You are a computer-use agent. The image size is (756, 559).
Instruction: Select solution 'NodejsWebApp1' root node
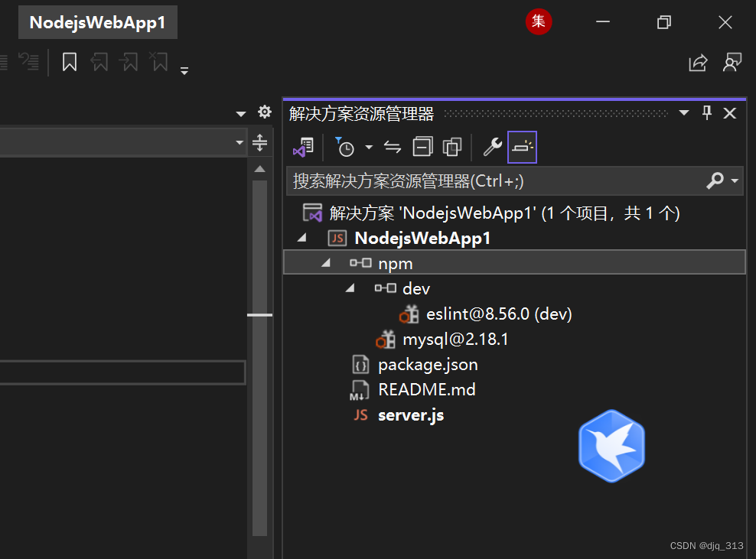click(x=504, y=213)
